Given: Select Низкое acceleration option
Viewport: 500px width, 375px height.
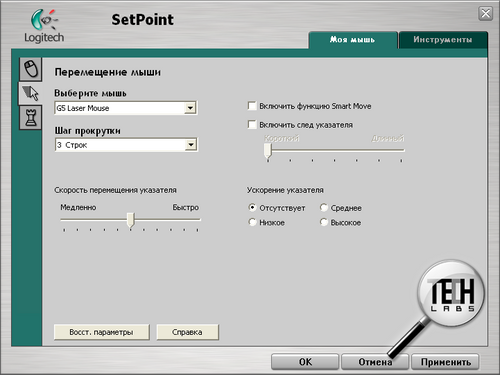Looking at the screenshot, I should point(252,222).
